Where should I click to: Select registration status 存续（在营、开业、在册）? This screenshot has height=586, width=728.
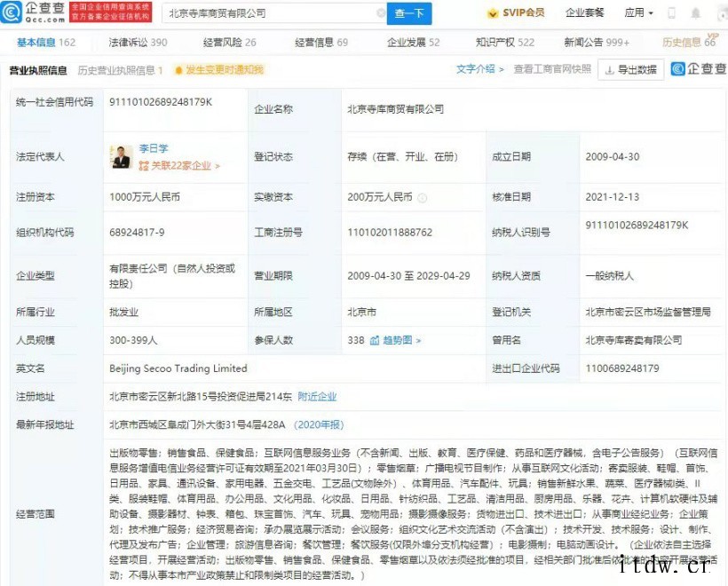403,157
